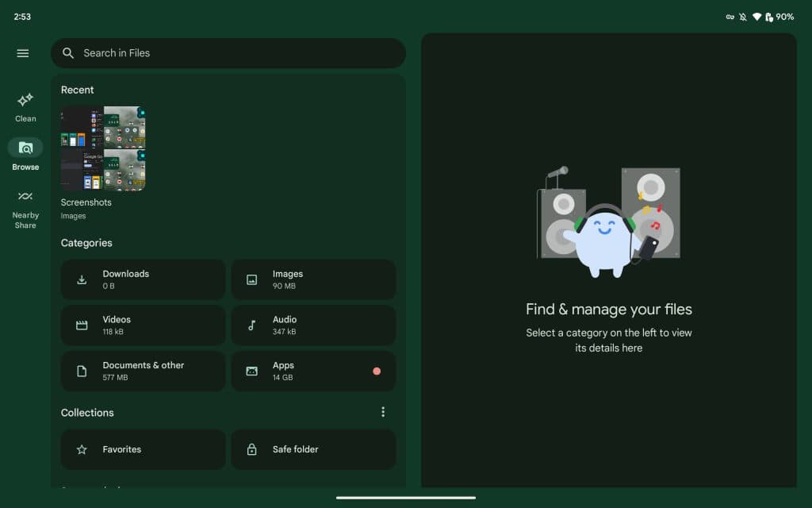Click the Apps category icon
This screenshot has width=812, height=508.
(x=251, y=371)
